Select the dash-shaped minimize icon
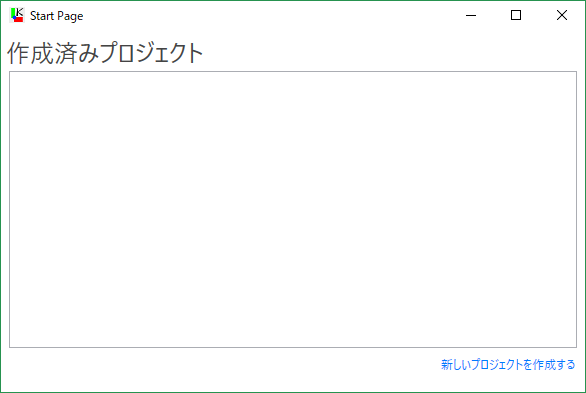This screenshot has width=586, height=393. (471, 15)
